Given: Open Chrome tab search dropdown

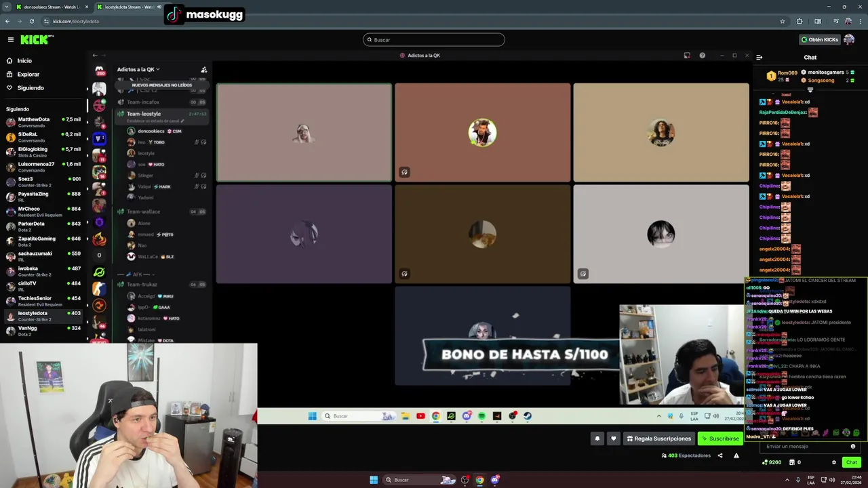Looking at the screenshot, I should click(7, 7).
